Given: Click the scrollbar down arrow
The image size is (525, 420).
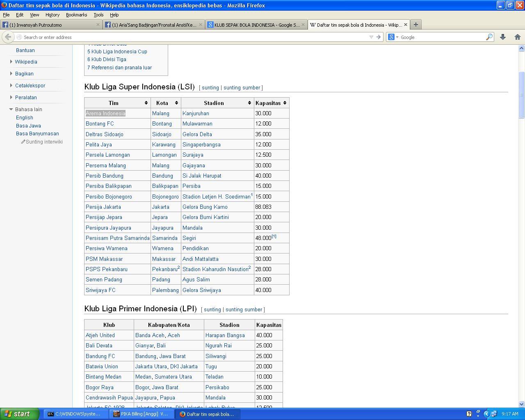Looking at the screenshot, I should [522, 404].
